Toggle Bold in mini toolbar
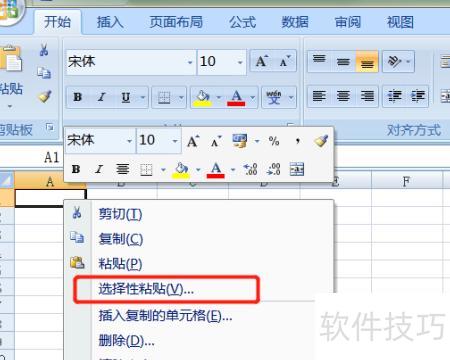This screenshot has width=450, height=360. pyautogui.click(x=76, y=169)
